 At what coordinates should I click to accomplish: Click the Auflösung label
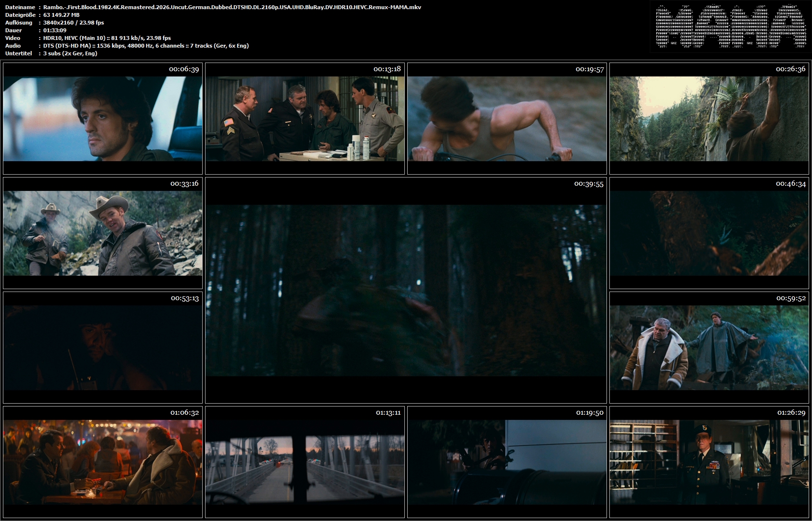[19, 23]
